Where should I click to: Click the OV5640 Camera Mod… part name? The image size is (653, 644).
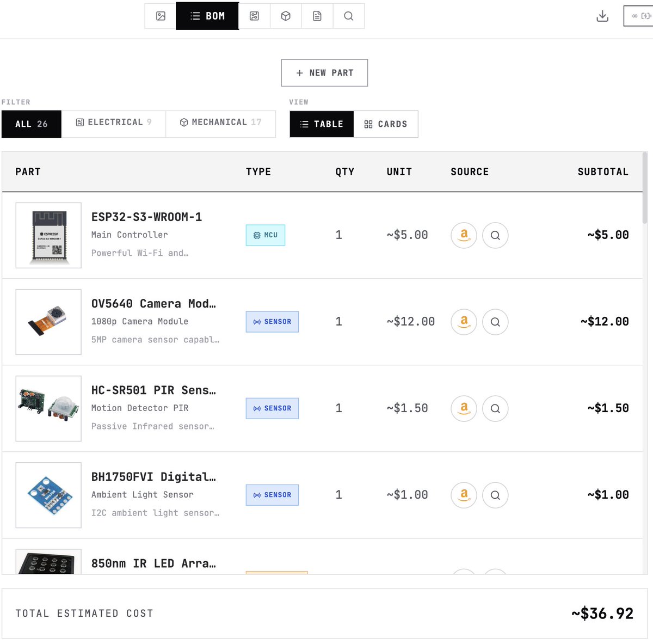coord(153,303)
